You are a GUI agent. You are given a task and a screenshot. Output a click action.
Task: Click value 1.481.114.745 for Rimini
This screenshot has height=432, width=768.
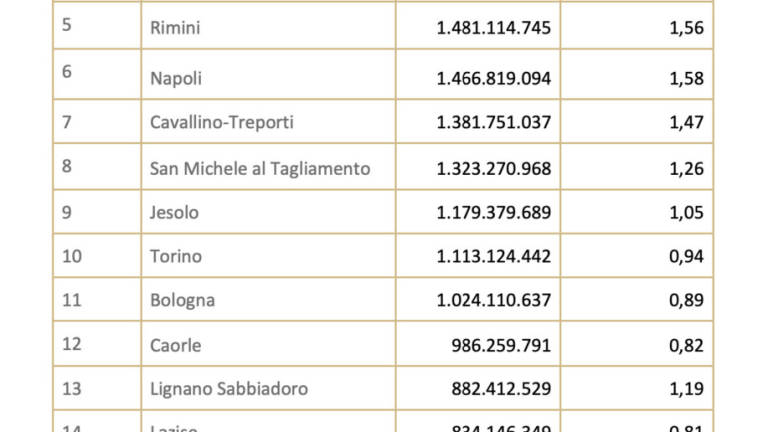pos(494,28)
